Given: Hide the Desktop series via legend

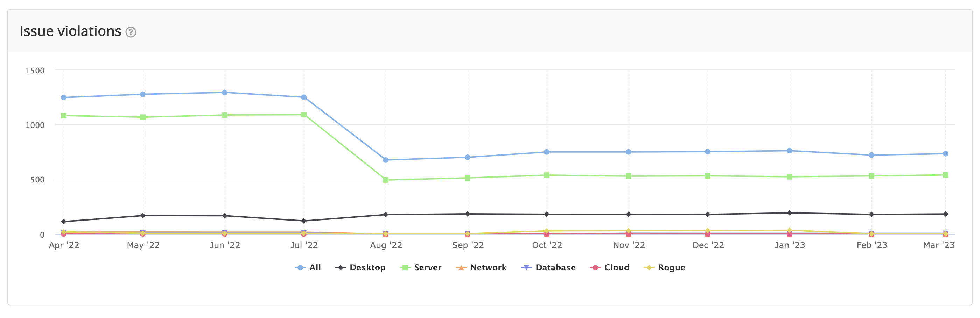Looking at the screenshot, I should [x=360, y=267].
